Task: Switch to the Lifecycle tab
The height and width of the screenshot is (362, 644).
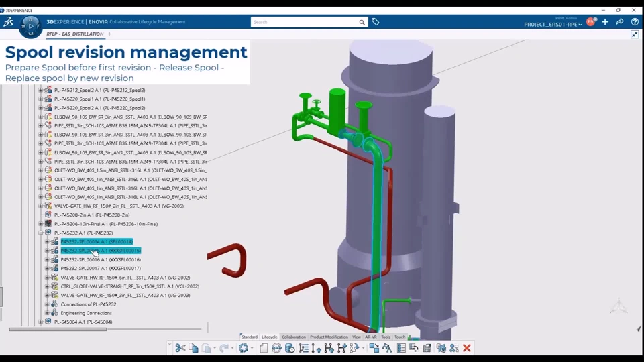Action: (x=270, y=337)
